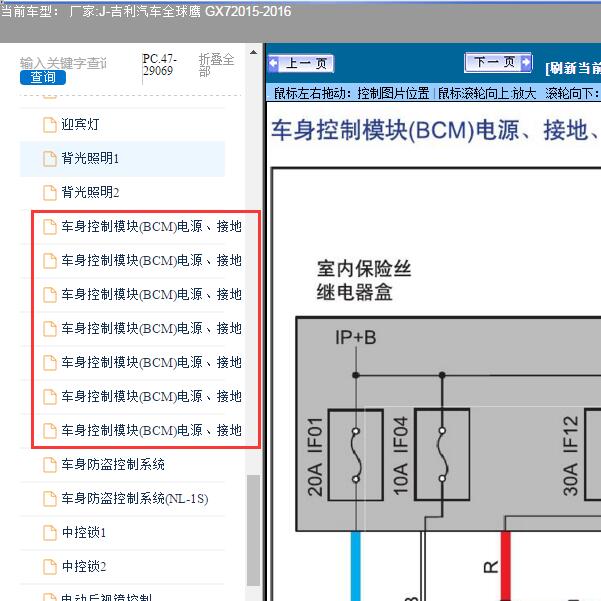Click the 当前车型 vehicle model header text
The width and height of the screenshot is (601, 601).
pyautogui.click(x=146, y=11)
